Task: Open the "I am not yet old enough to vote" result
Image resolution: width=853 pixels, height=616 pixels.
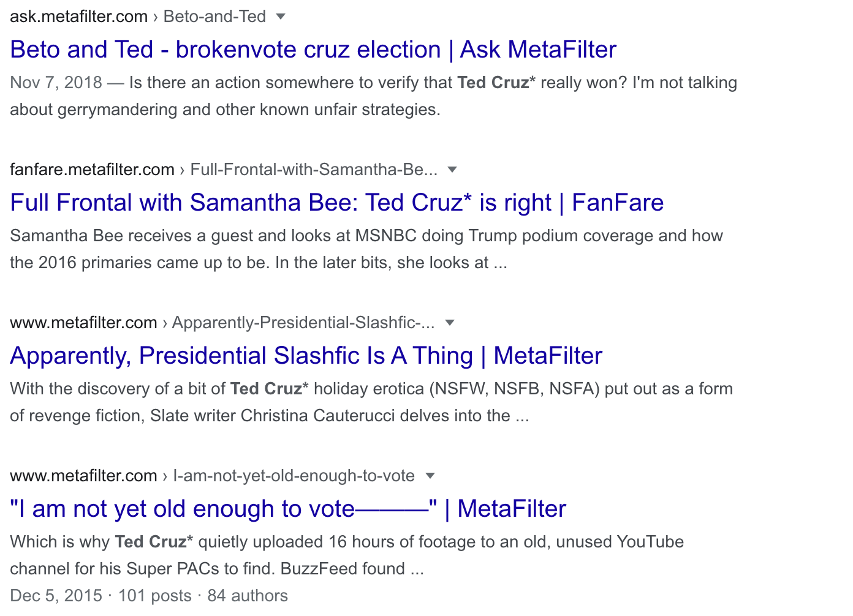Action: click(x=288, y=509)
